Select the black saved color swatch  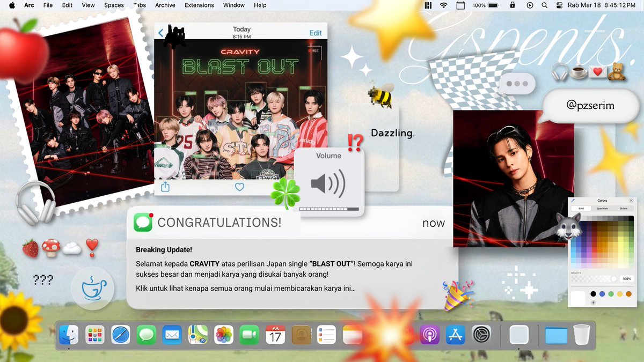point(593,294)
